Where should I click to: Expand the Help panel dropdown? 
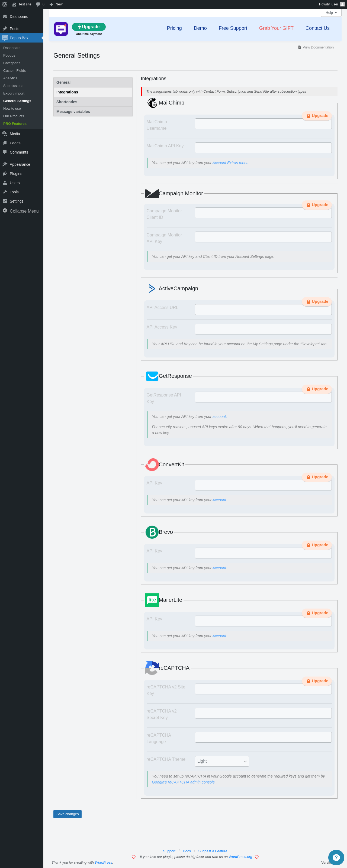pos(331,13)
